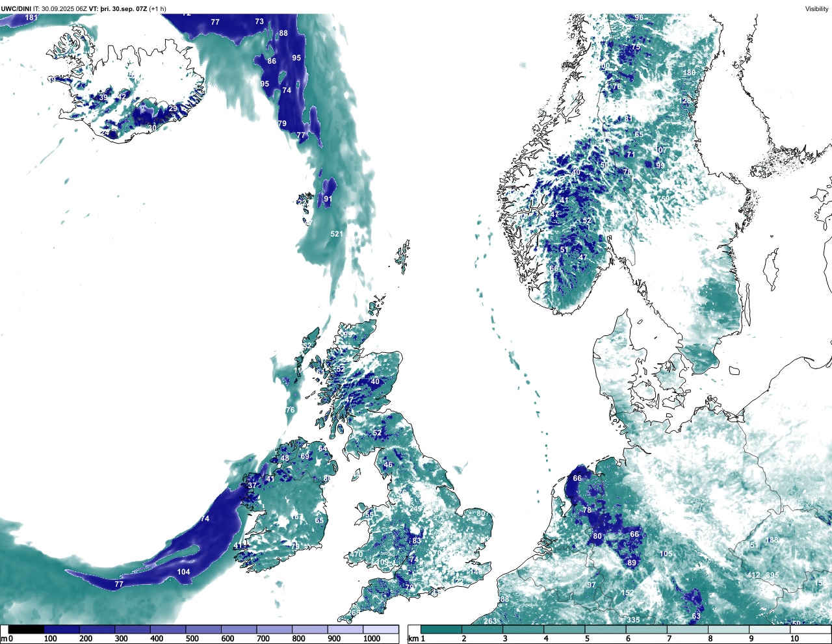Click the Visibility title label

816,8
